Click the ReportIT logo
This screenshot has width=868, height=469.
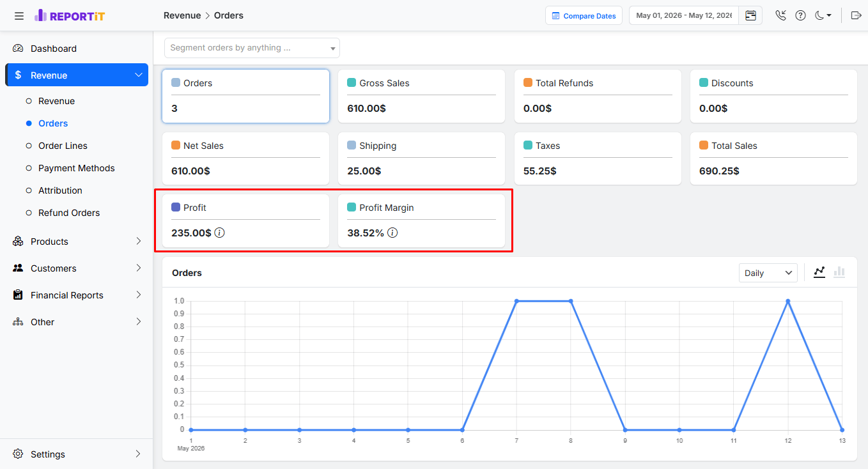click(x=70, y=15)
